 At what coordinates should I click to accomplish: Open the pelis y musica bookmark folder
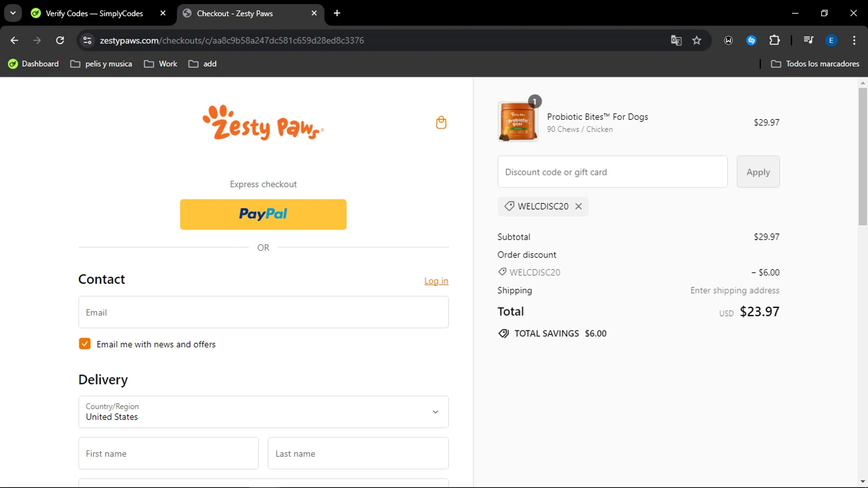tap(101, 64)
